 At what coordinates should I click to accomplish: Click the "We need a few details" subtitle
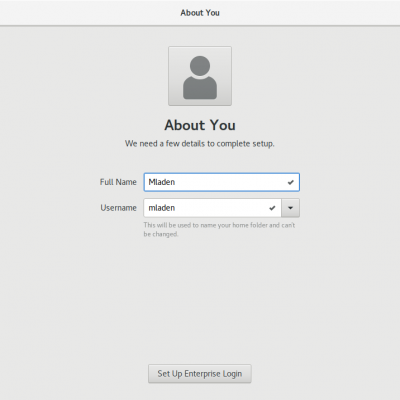[200, 144]
